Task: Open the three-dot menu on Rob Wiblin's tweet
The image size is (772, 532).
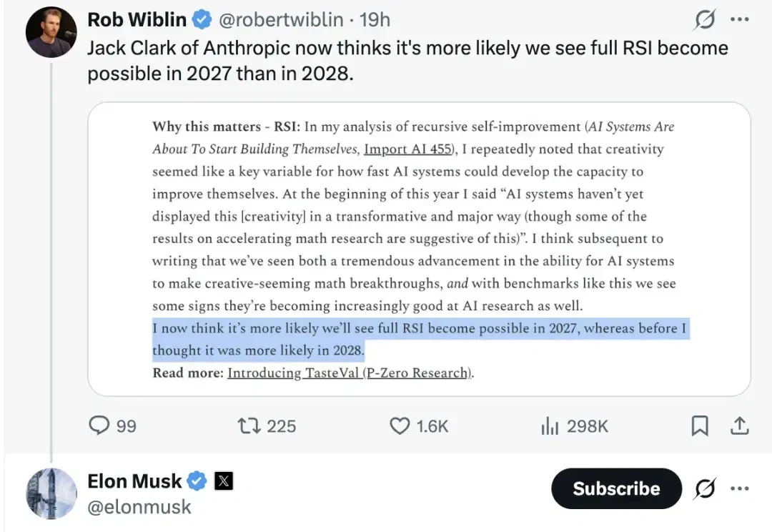Action: click(x=740, y=20)
